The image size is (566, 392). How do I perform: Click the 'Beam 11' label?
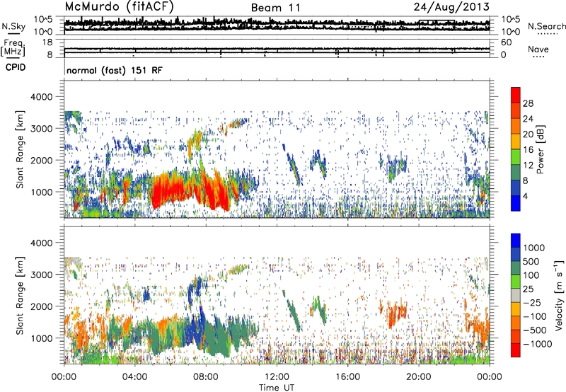pyautogui.click(x=276, y=8)
